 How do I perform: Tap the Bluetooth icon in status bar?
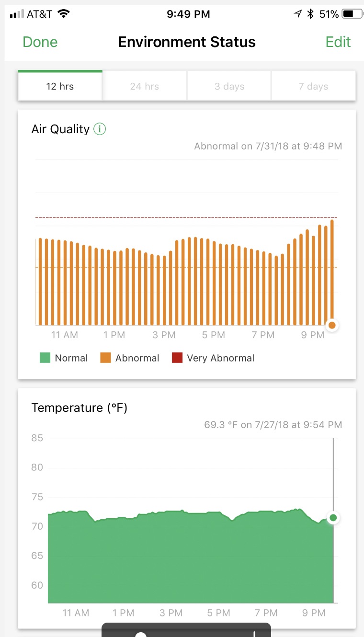(x=310, y=14)
